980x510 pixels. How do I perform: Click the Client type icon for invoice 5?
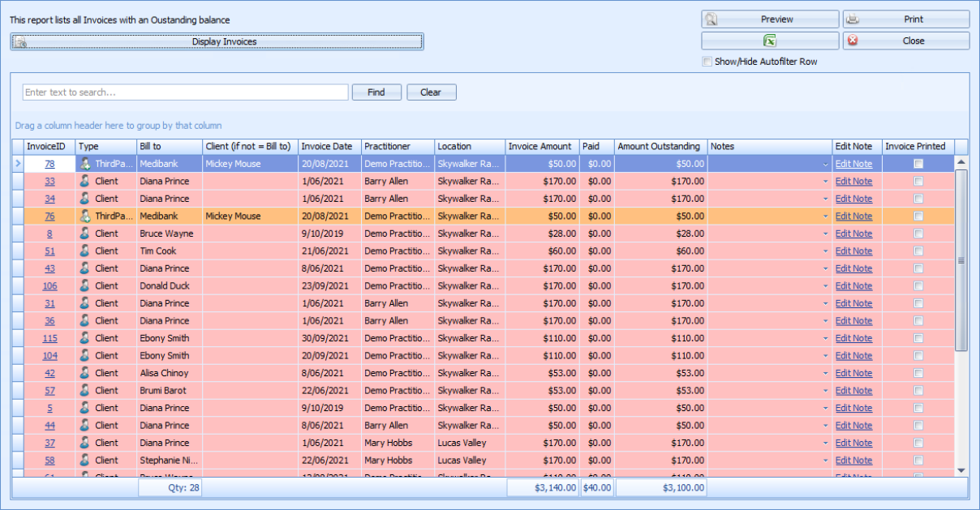tap(84, 408)
